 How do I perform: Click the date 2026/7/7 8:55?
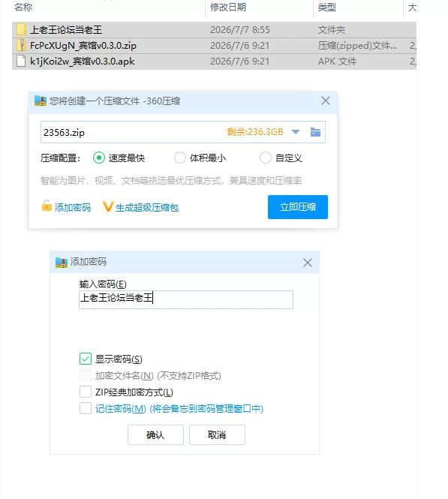240,30
